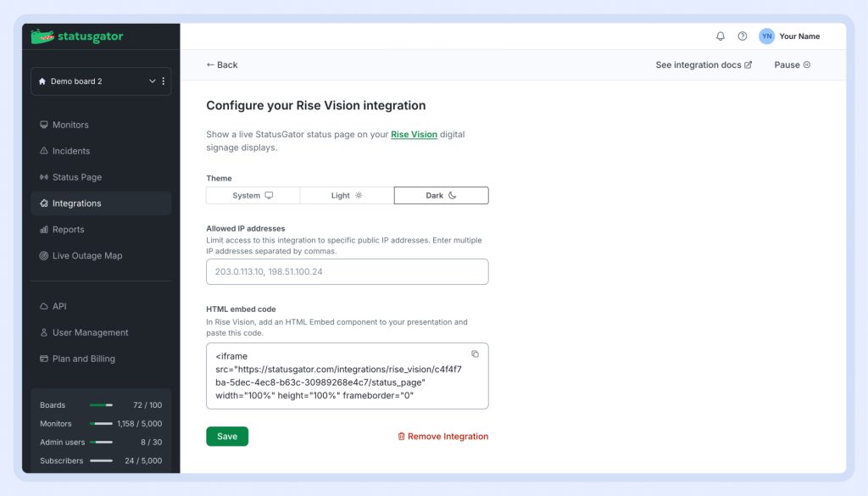868x496 pixels.
Task: Open notifications bell icon
Action: [721, 36]
